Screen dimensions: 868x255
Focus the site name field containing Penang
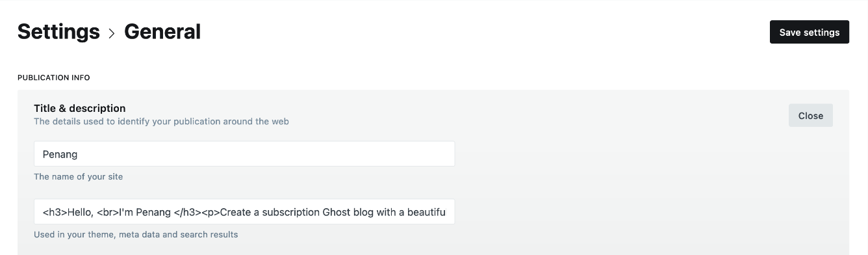[244, 154]
